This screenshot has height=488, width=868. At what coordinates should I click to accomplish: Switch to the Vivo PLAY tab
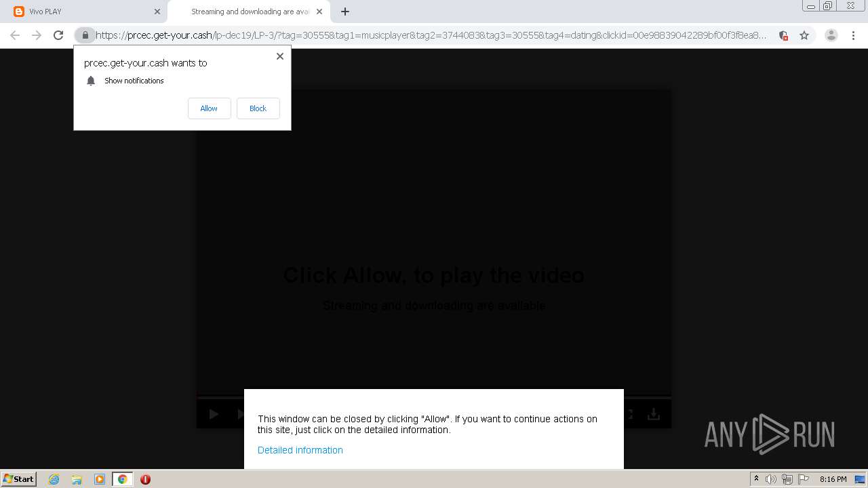[x=83, y=12]
